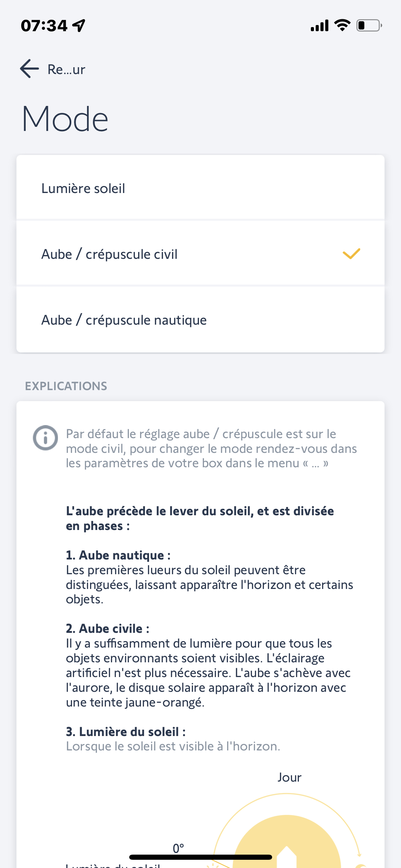Screen dimensions: 401x868
Task: Tap the EXPLICATIONS section header
Action: pyautogui.click(x=66, y=386)
